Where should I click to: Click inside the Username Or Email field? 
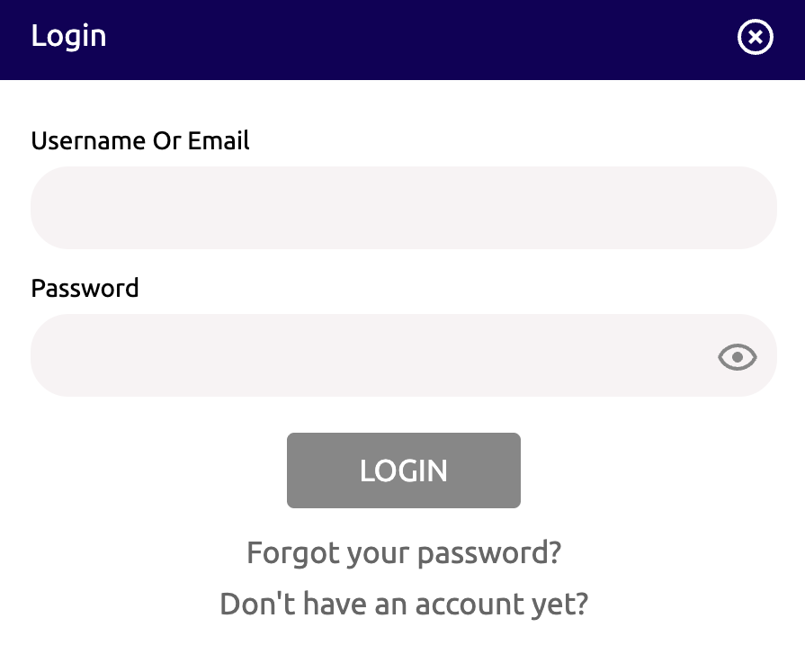(x=403, y=207)
